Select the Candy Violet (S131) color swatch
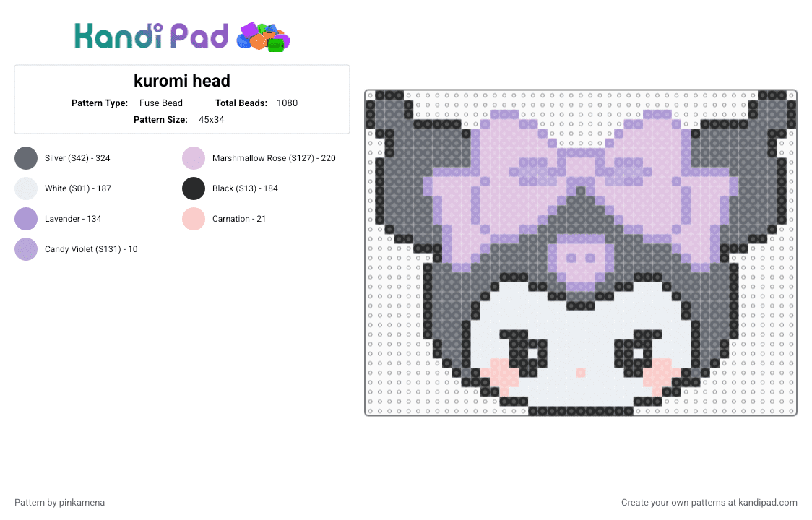Screen dimensions: 812x520 [26, 249]
